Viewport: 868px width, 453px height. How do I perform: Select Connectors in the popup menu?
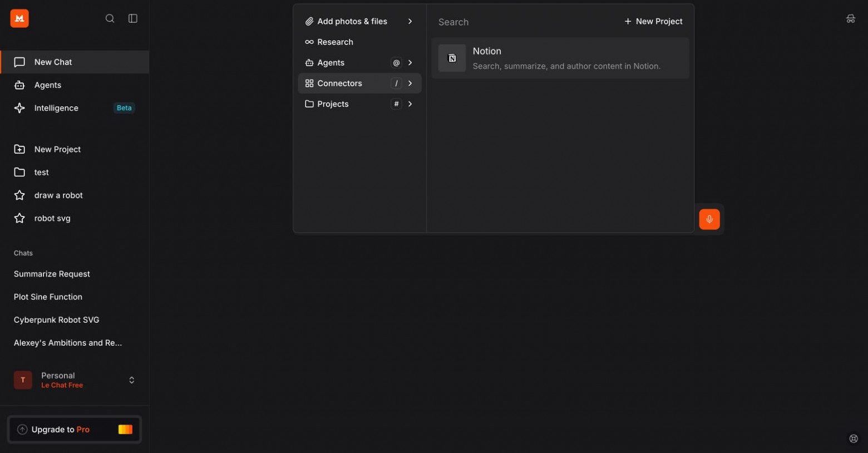[x=339, y=83]
